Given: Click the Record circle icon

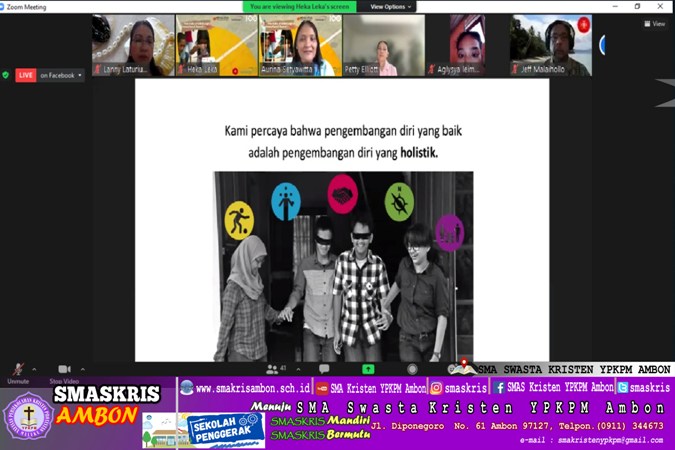Looking at the screenshot, I should pos(412,369).
